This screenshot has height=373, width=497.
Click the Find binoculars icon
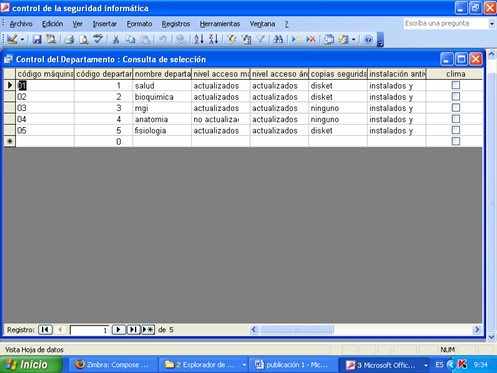pos(278,39)
